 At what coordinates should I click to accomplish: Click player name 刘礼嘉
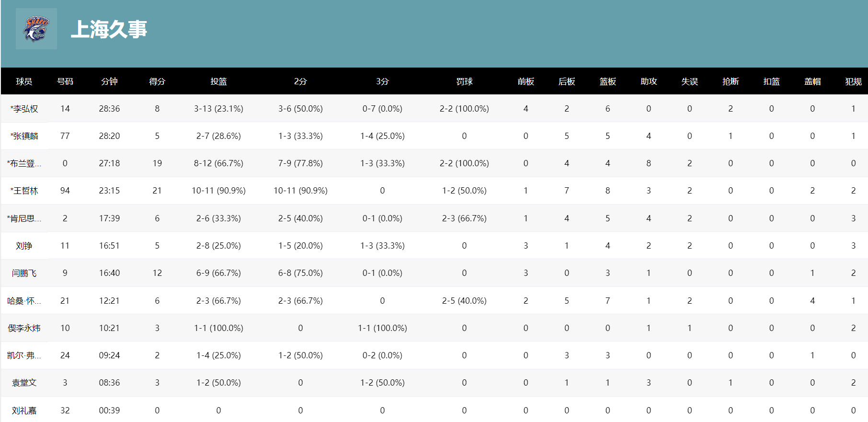pyautogui.click(x=24, y=411)
